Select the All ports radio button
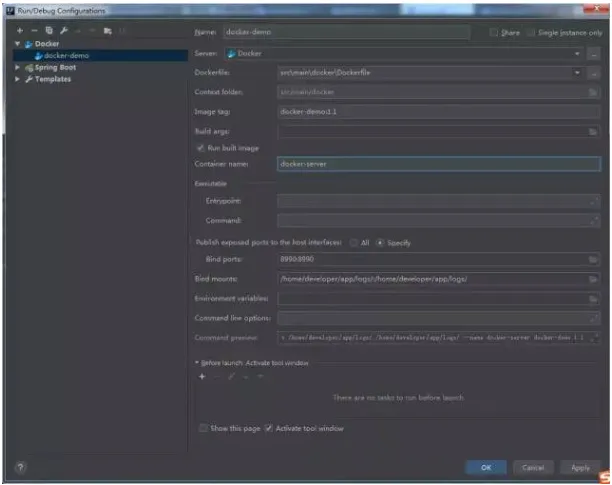 point(353,243)
